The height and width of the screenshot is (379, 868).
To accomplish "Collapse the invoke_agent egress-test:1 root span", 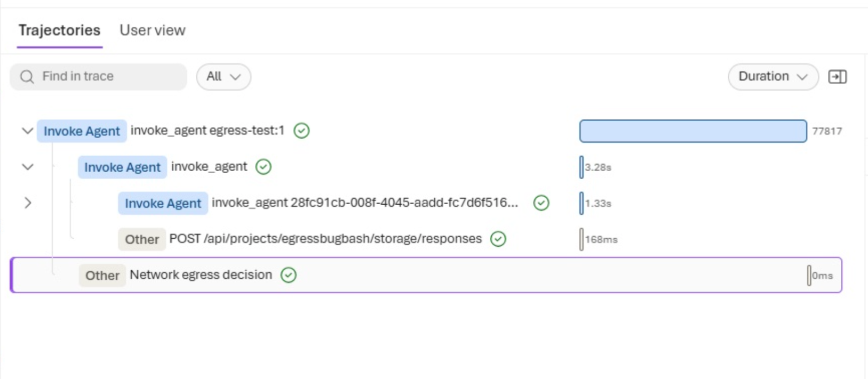I will [27, 131].
